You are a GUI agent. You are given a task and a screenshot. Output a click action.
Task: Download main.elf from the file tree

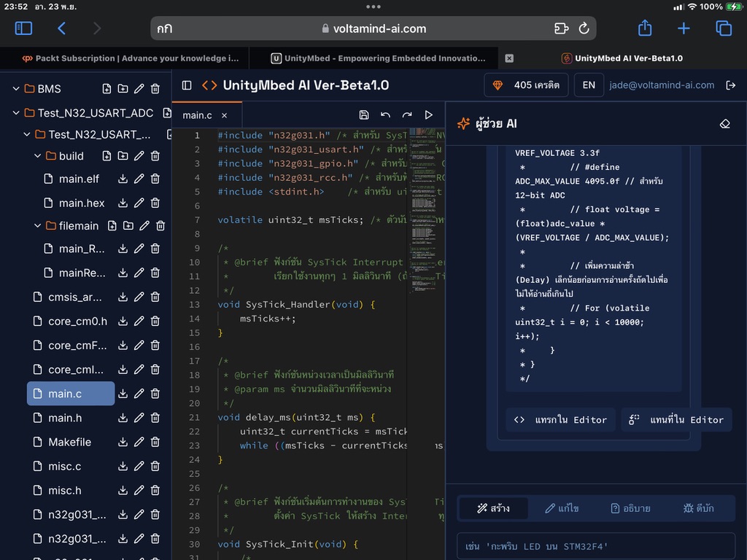(123, 179)
